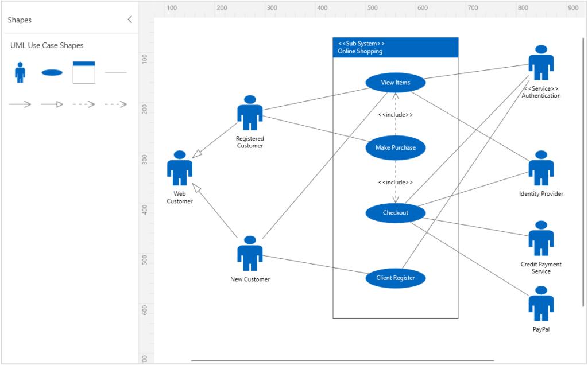
Task: Select first dashed arrow connector in palette
Action: (84, 104)
